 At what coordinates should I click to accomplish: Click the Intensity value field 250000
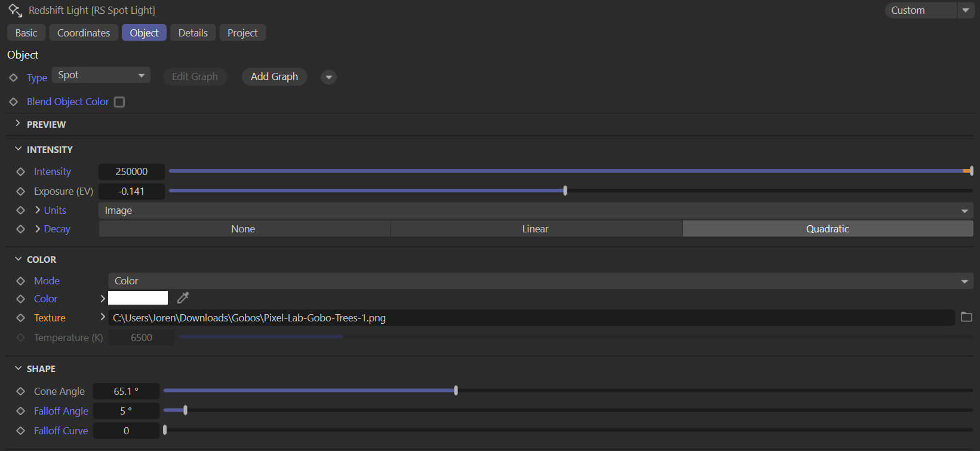[x=131, y=171]
